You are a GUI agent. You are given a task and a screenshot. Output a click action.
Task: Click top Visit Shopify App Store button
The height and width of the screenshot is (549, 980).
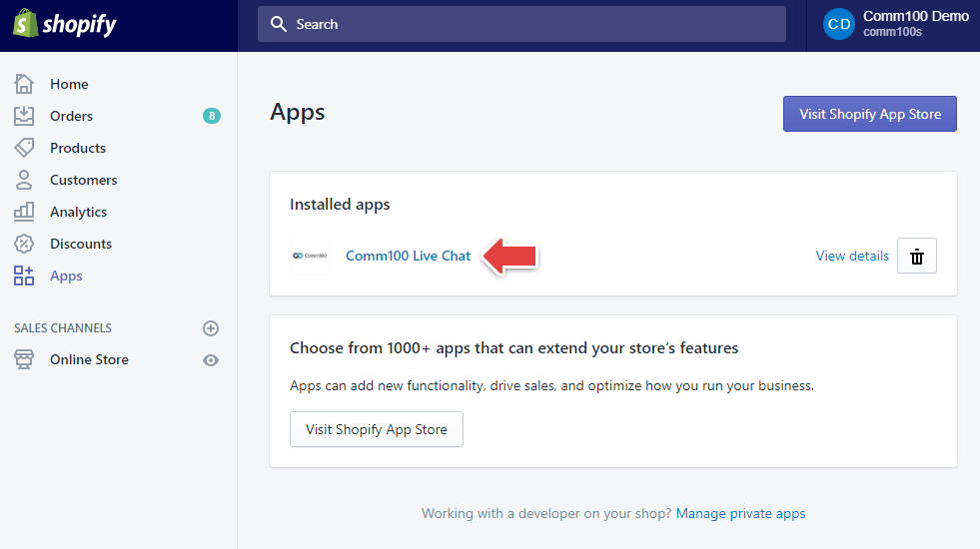pyautogui.click(x=869, y=114)
